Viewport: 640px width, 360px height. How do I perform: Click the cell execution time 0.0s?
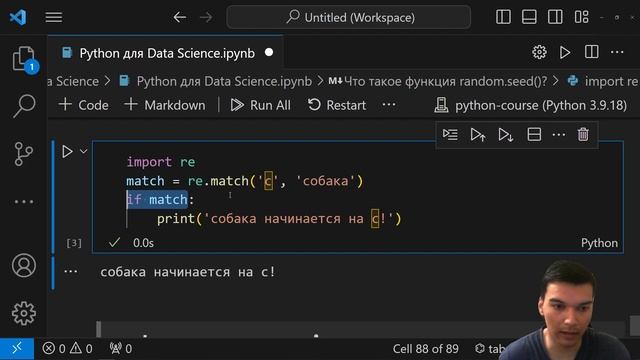pos(143,243)
